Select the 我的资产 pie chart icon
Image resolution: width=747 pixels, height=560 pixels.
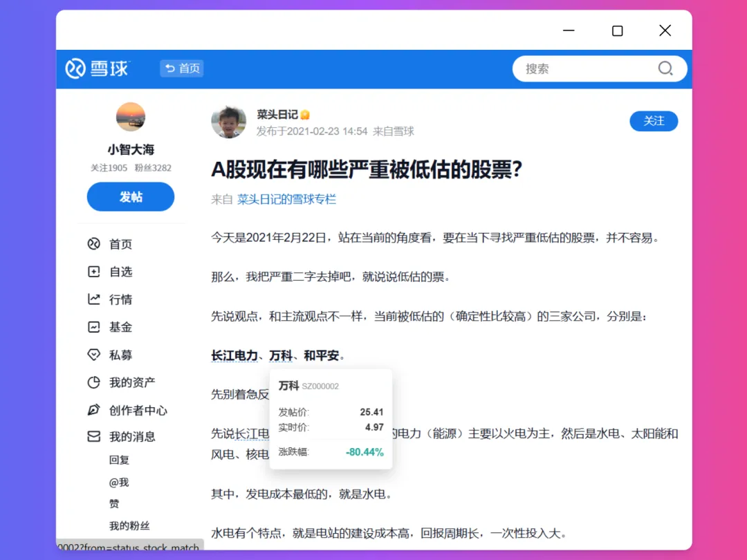coord(94,382)
